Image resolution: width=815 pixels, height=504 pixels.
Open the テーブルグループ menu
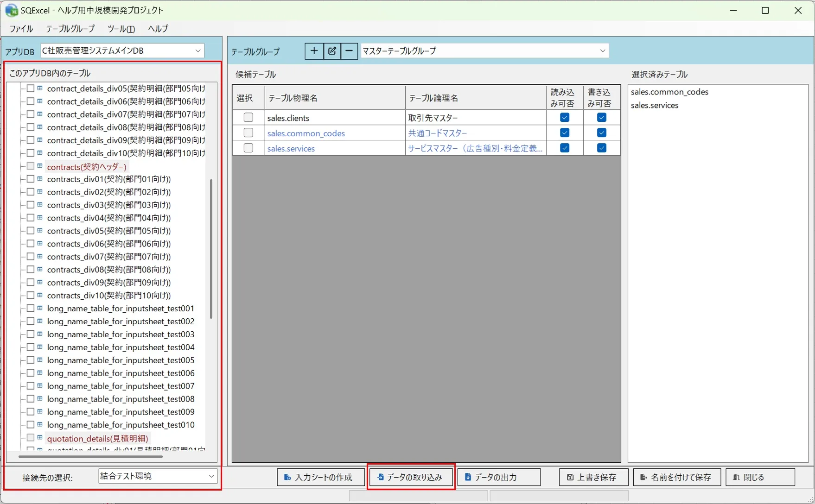point(70,29)
